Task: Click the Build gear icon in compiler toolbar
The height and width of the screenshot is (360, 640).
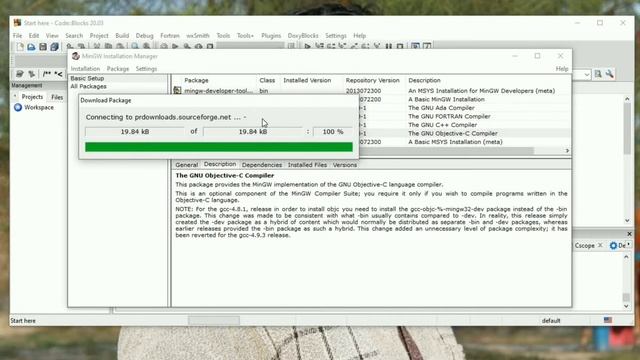Action: tap(164, 47)
